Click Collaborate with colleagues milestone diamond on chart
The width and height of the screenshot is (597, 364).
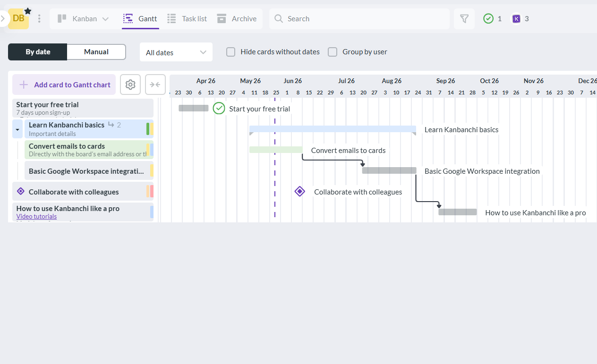tap(299, 191)
